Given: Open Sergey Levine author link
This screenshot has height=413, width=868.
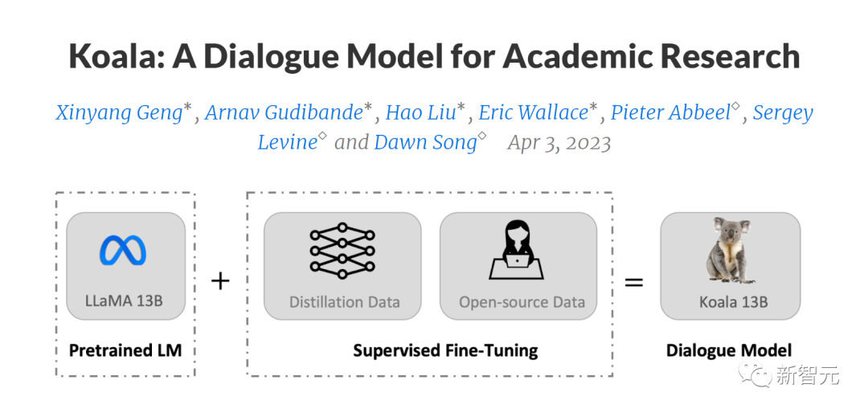Looking at the screenshot, I should tap(784, 113).
